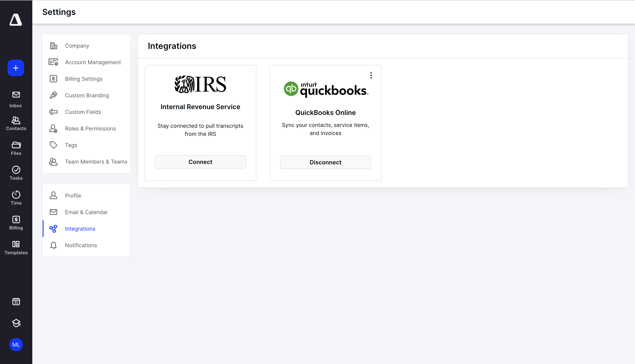Click the Intuit QuickBooks logo
The image size is (635, 364).
click(326, 89)
